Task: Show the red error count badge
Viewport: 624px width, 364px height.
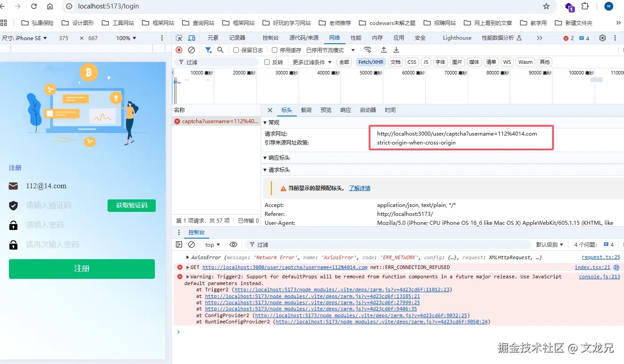Action: pyautogui.click(x=569, y=38)
